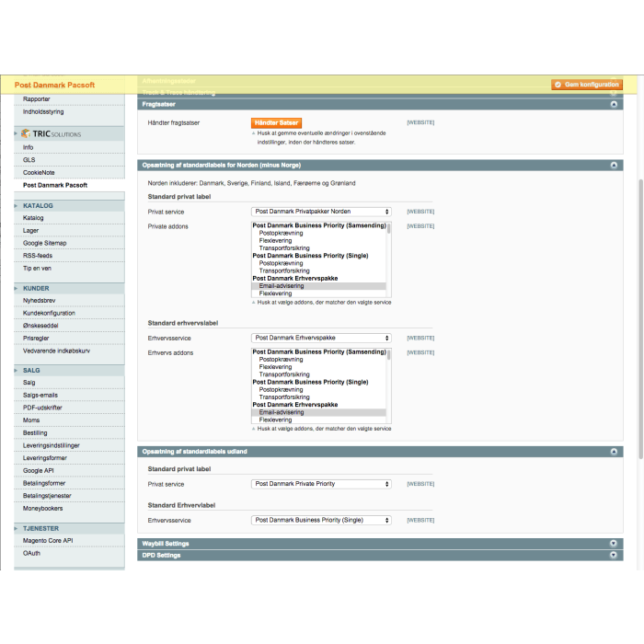Click the Håndter Satser button

click(276, 122)
